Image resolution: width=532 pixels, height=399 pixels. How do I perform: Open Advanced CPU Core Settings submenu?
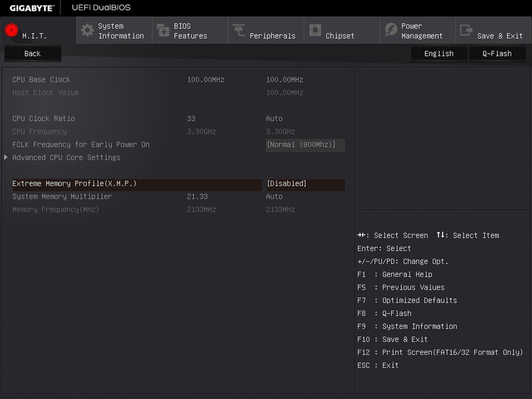66,157
